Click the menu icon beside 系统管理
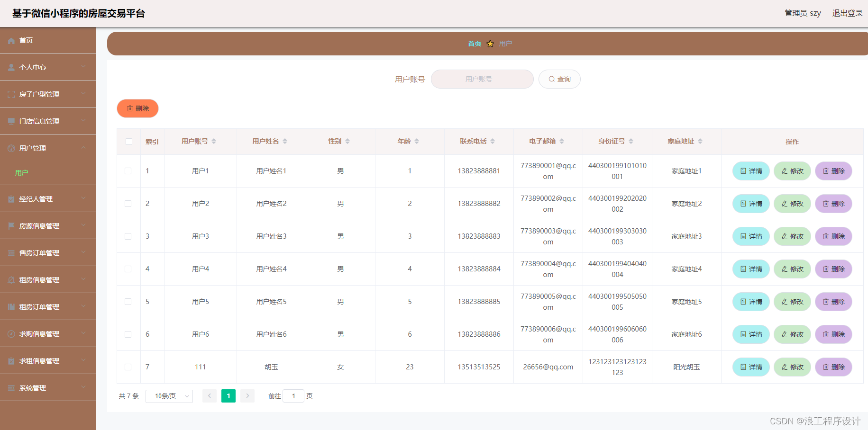The image size is (868, 430). pos(11,388)
